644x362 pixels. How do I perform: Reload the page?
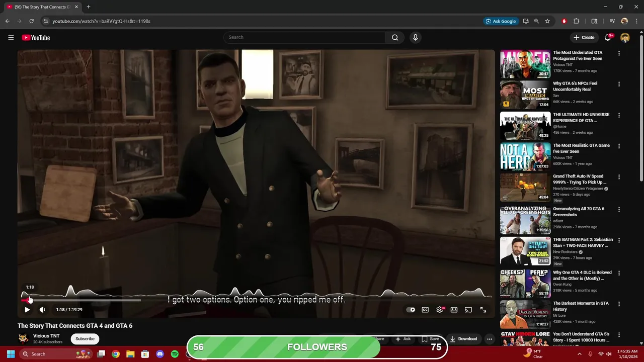[31, 21]
